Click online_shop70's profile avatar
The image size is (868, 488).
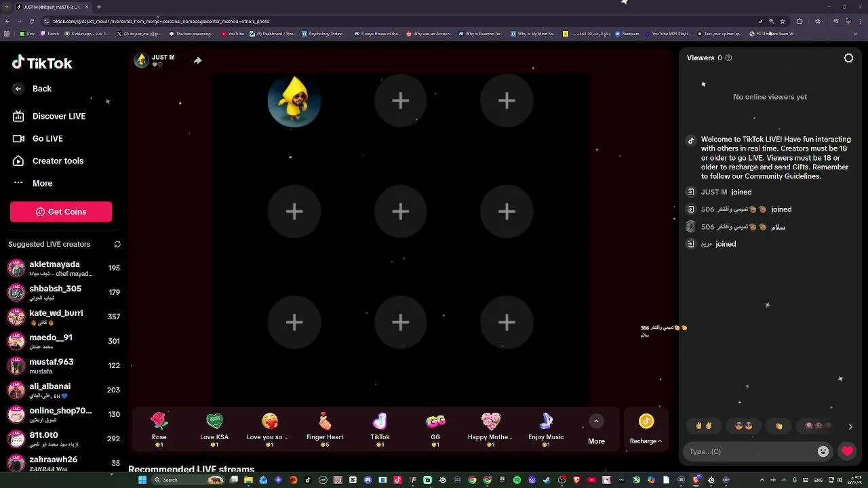click(x=16, y=415)
